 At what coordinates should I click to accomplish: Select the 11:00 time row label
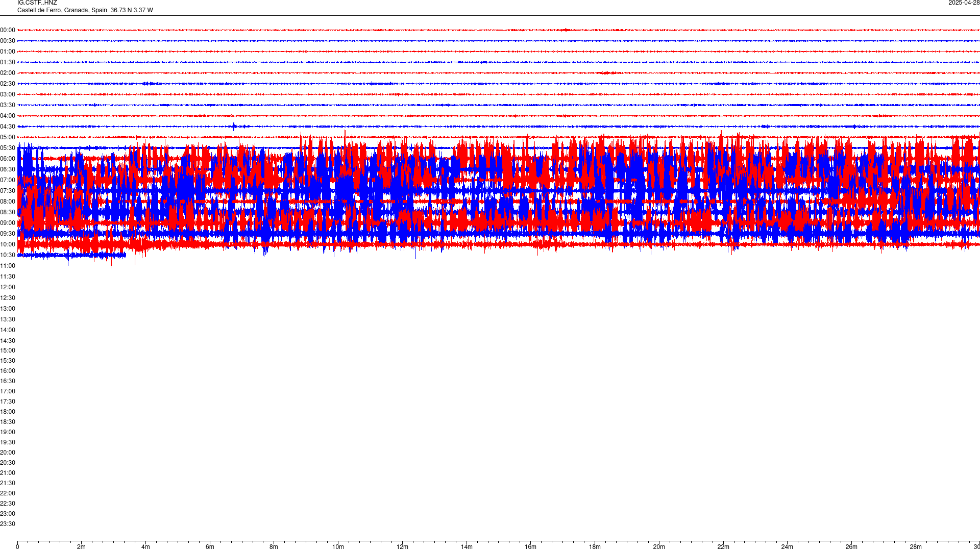[x=8, y=266]
